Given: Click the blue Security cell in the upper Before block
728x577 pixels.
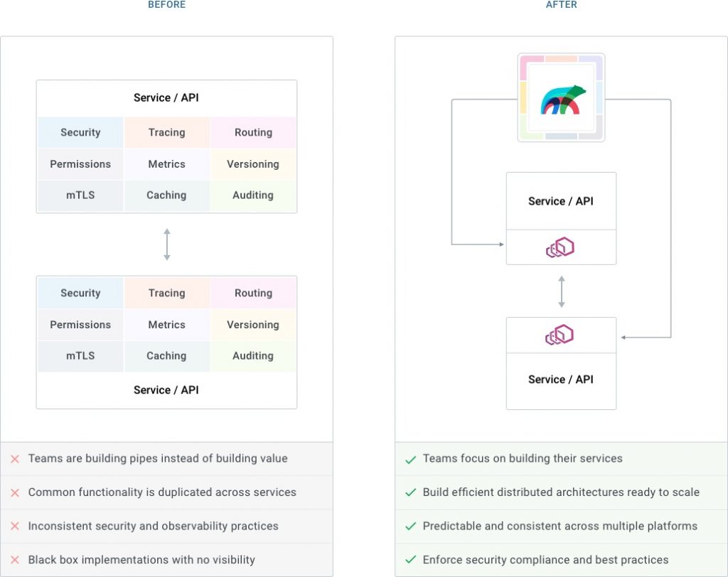Looking at the screenshot, I should click(x=80, y=132).
